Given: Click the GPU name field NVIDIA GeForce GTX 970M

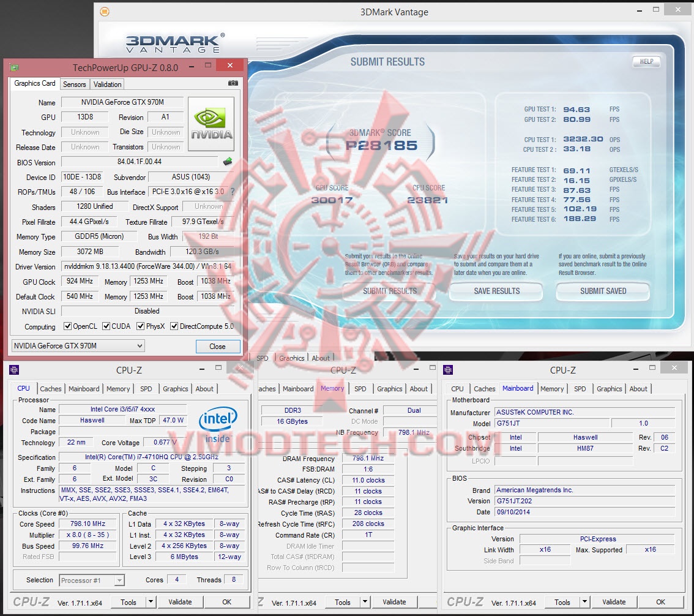Looking at the screenshot, I should click(x=122, y=102).
